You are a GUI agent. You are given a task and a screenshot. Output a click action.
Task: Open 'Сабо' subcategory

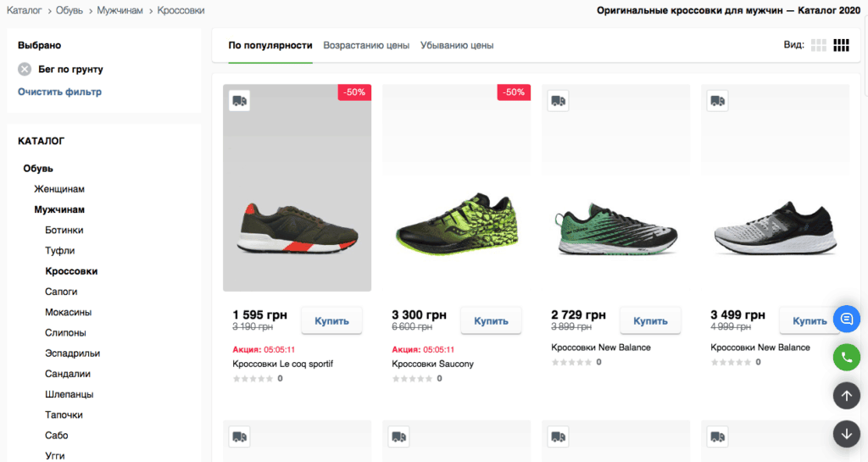[x=57, y=436]
